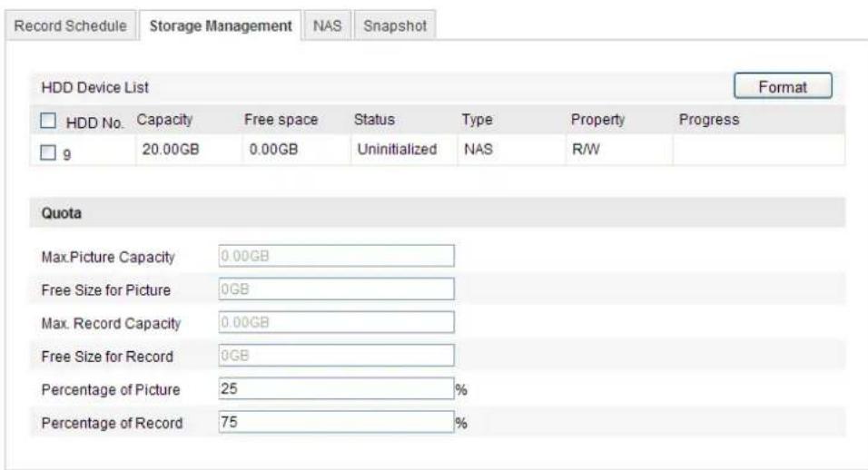Click the Progress column header
This screenshot has height=470, width=868.
click(709, 120)
